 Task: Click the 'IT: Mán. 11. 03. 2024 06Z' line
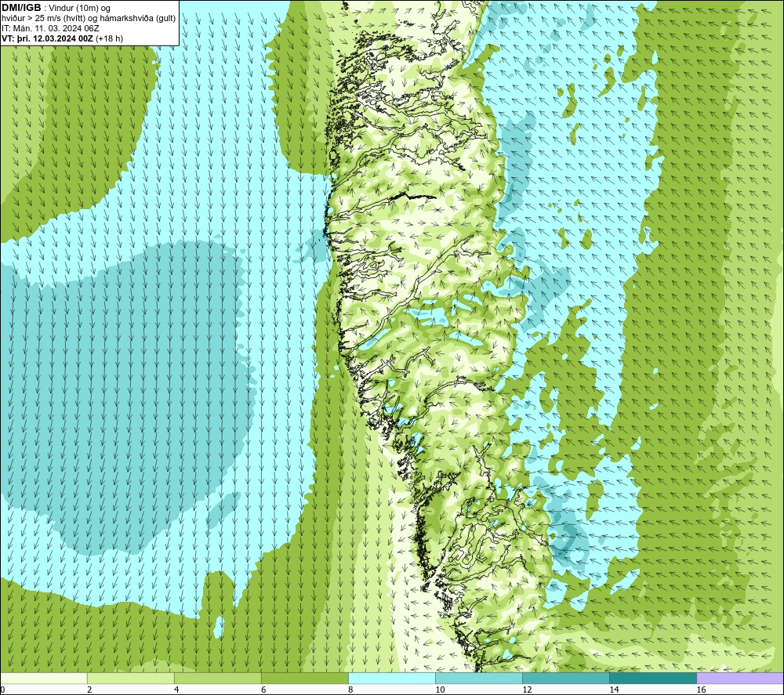coord(50,28)
